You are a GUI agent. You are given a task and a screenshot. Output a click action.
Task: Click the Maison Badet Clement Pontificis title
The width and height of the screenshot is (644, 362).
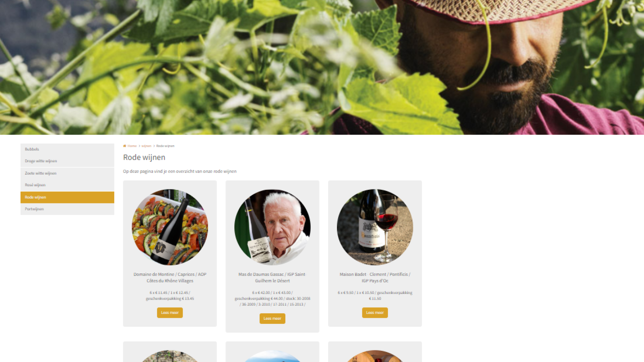[375, 278]
